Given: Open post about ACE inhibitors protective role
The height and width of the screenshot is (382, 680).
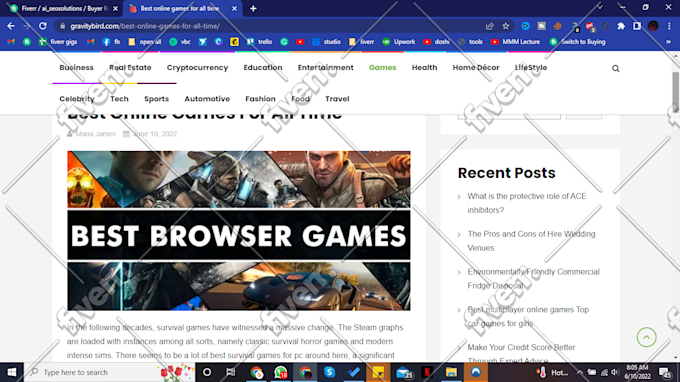Looking at the screenshot, I should tap(527, 203).
